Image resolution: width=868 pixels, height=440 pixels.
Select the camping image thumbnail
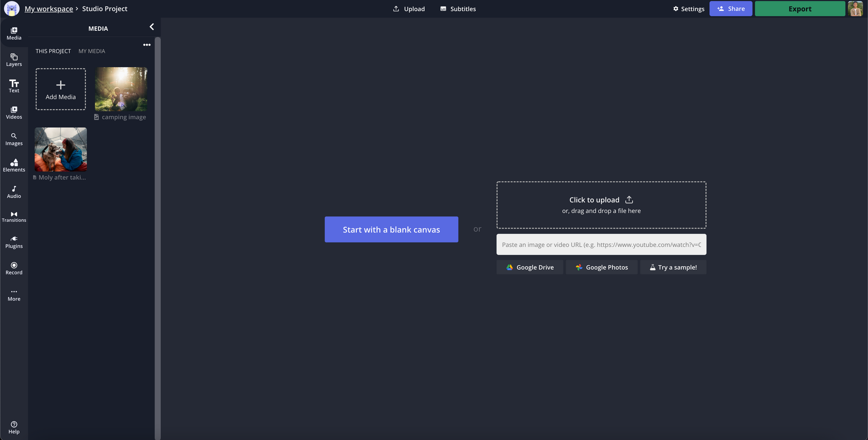pos(121,89)
